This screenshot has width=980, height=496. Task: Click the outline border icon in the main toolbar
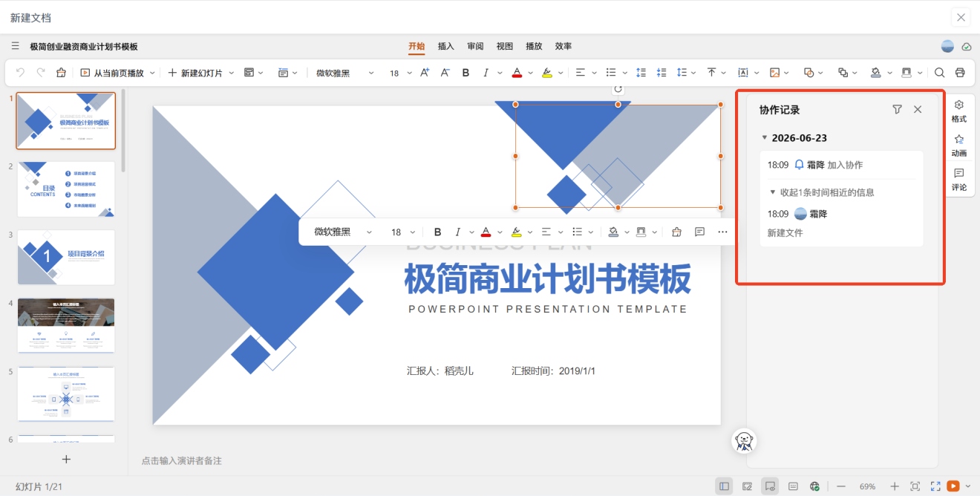click(906, 73)
